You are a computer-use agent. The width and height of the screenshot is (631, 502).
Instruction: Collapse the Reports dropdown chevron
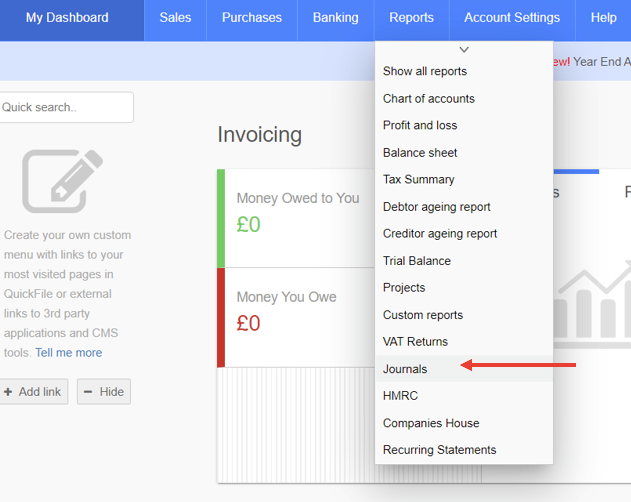coord(464,50)
